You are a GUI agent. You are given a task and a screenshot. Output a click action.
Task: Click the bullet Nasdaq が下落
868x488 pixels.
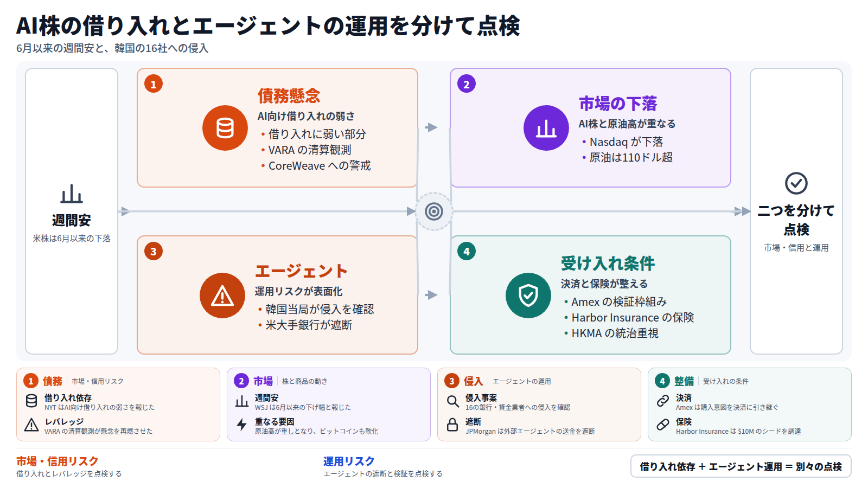click(626, 142)
